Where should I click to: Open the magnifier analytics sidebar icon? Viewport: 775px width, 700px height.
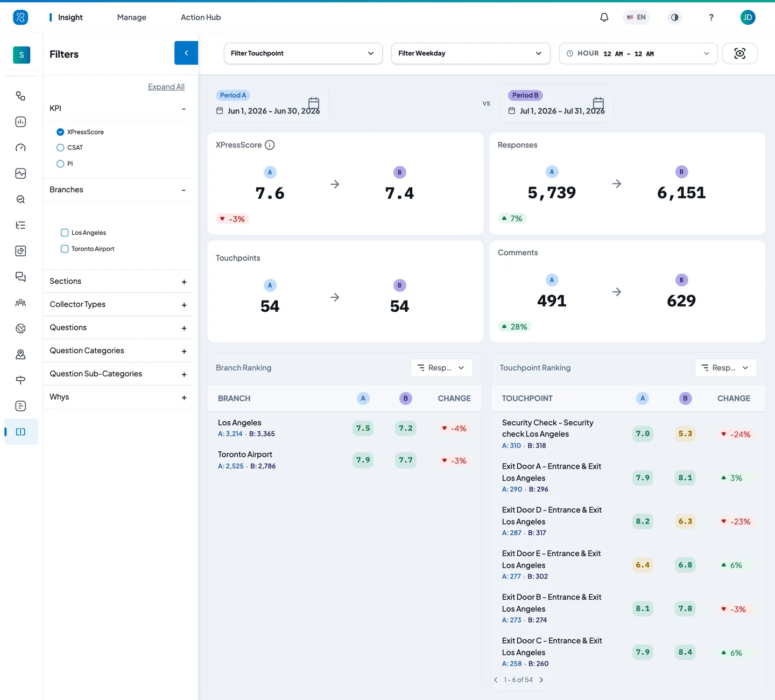pos(20,199)
